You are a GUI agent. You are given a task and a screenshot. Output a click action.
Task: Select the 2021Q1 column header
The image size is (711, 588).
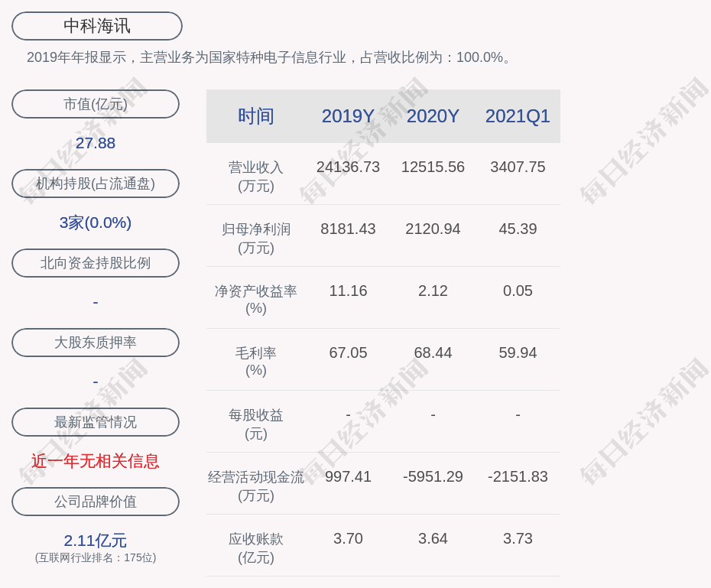click(x=518, y=116)
